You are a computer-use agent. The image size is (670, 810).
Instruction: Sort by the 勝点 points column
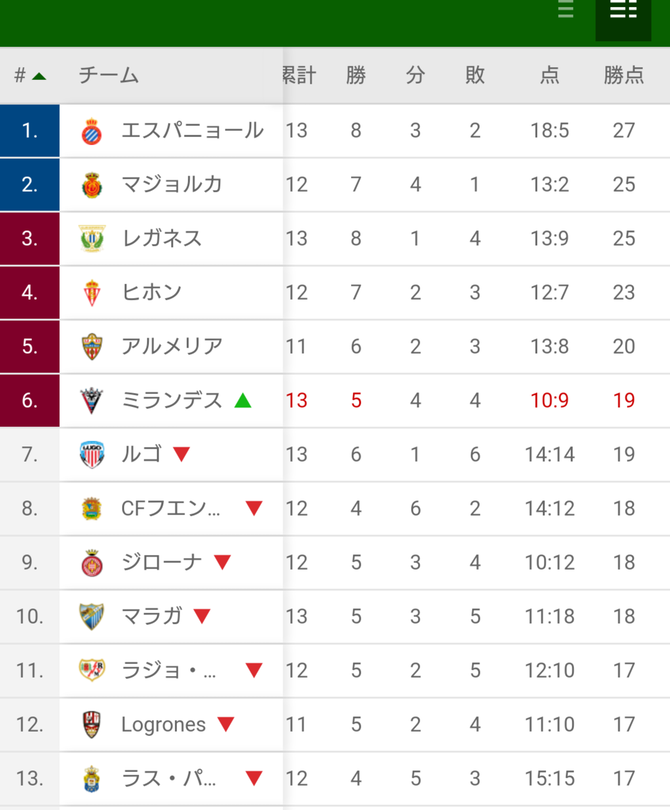[624, 76]
